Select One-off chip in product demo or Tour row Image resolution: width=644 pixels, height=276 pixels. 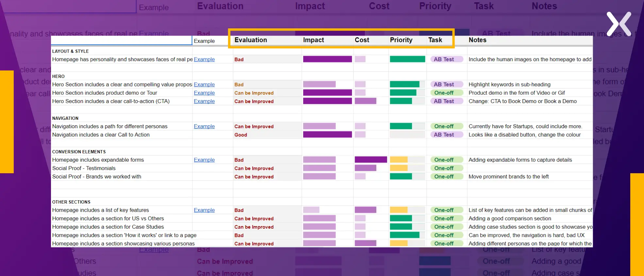[x=446, y=93]
